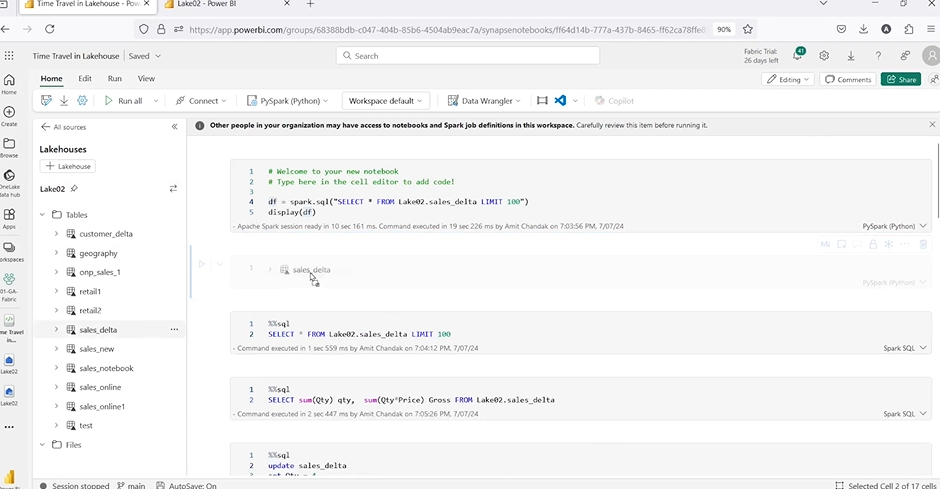Pin the Lake02 lakehouse
Viewport: 940px width, 489px height.
pos(74,189)
